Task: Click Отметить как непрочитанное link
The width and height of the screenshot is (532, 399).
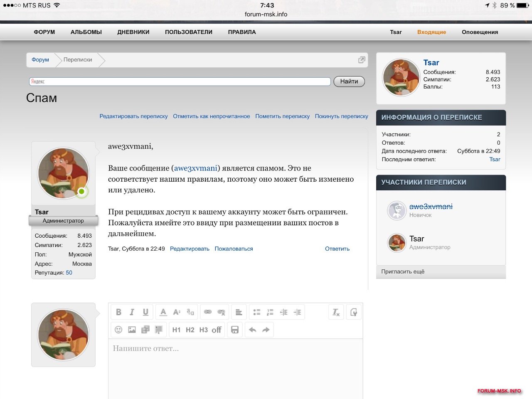Action: [x=212, y=116]
